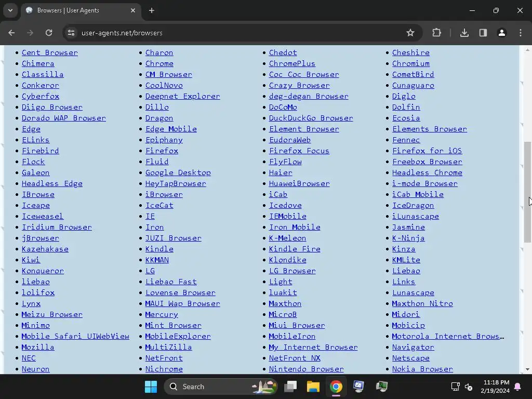Select the Browsers | User Agents tab

pos(81,10)
